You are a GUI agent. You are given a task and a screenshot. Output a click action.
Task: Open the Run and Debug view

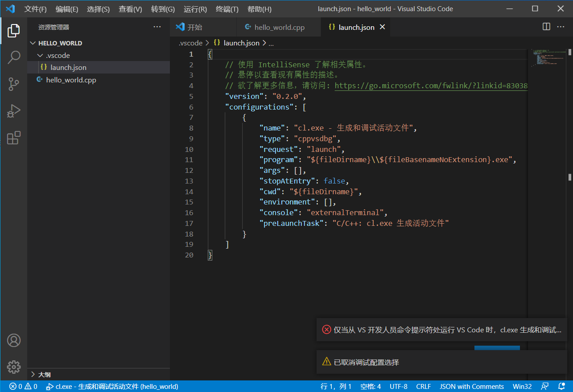pos(14,111)
